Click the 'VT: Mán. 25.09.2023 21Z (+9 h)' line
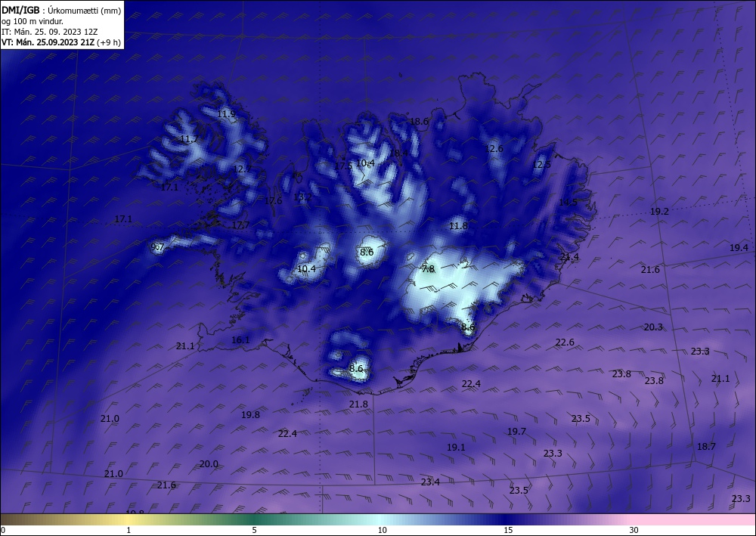This screenshot has width=756, height=536. pos(61,42)
